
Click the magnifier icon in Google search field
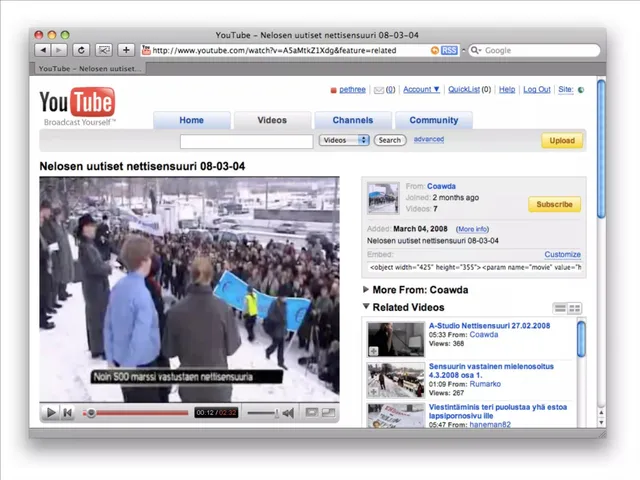(475, 50)
